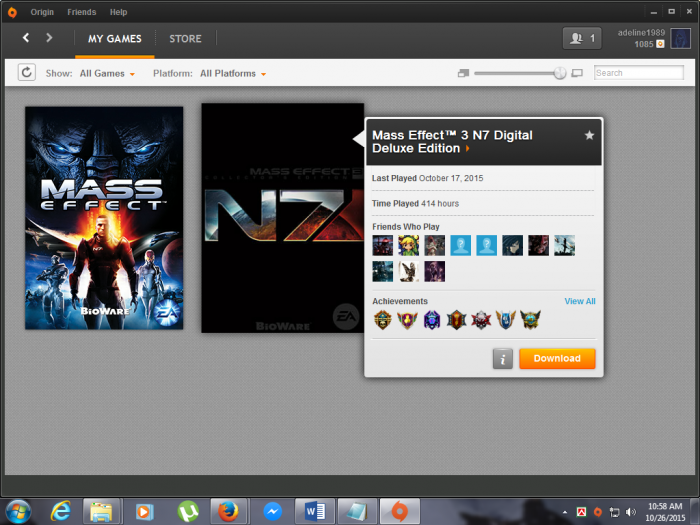Screen dimensions: 700x525
Task: Click the adeline1989 profile avatar
Action: (x=680, y=38)
